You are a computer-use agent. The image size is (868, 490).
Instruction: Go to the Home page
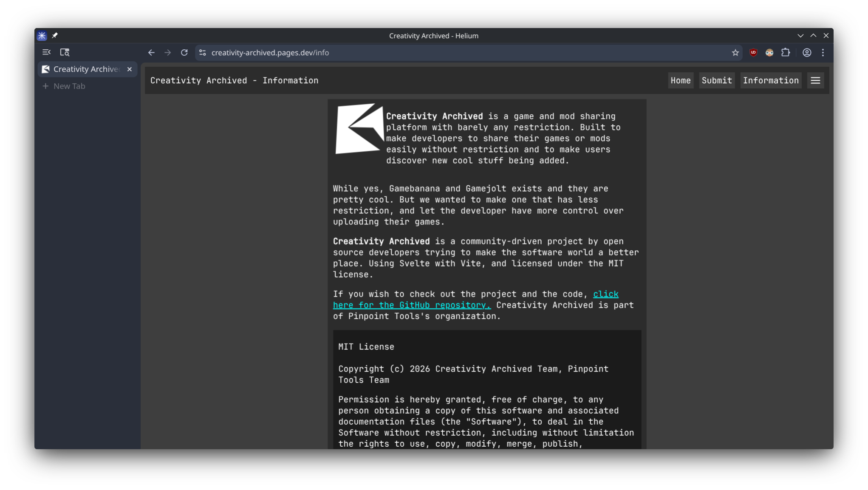pyautogui.click(x=680, y=80)
